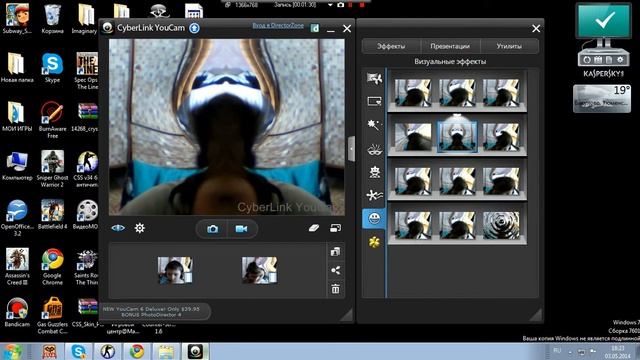Click the YouCam update arrow icon
This screenshot has height=360, width=640.
pos(194,28)
